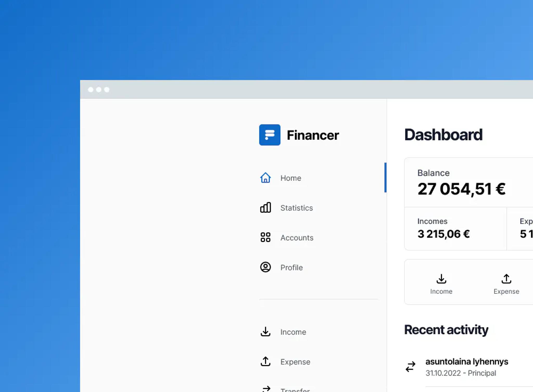The height and width of the screenshot is (392, 533).
Task: Click the Home house icon
Action: pos(265,178)
